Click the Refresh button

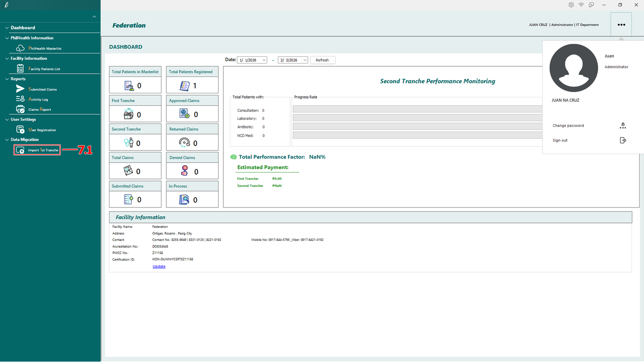322,60
